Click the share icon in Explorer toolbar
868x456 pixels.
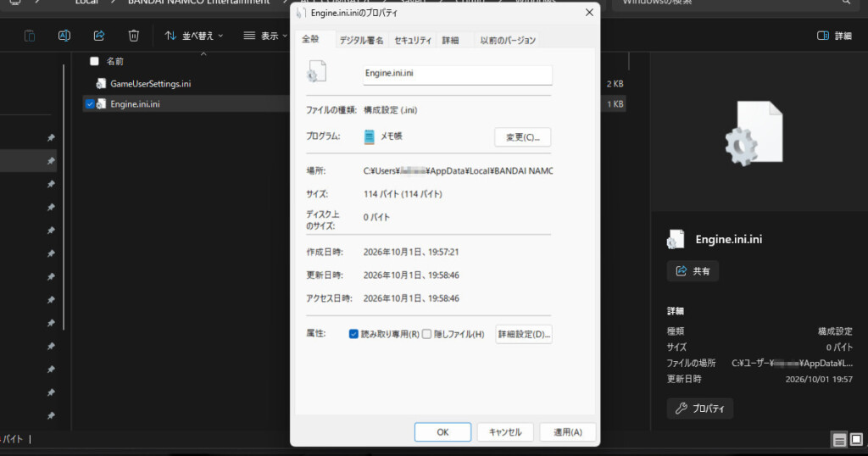pos(99,36)
